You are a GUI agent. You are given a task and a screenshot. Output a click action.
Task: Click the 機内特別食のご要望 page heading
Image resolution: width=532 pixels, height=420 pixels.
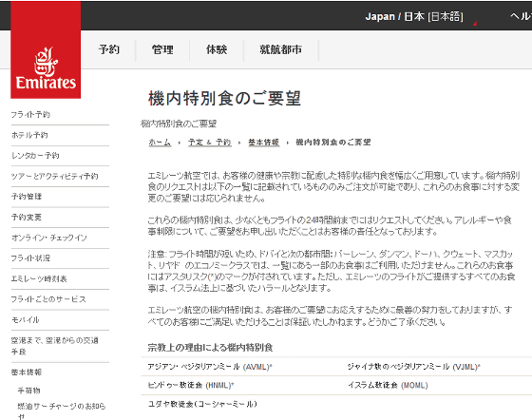click(224, 99)
